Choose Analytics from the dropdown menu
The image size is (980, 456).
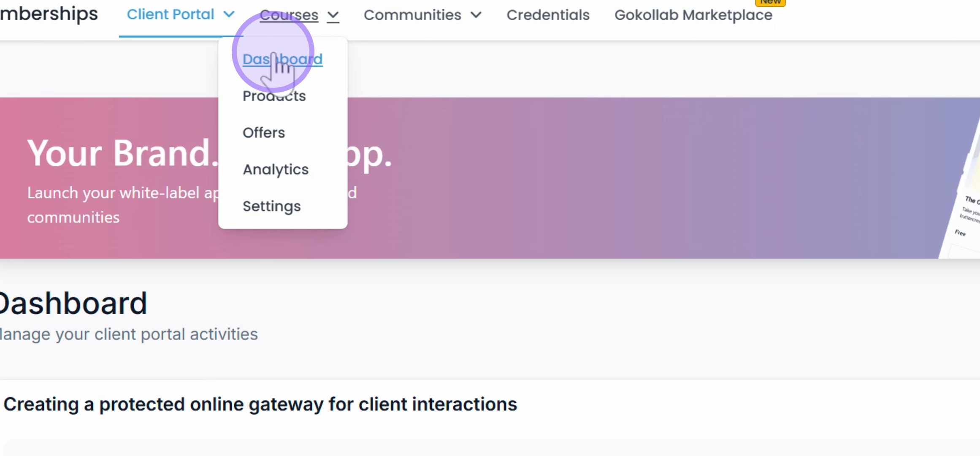(x=276, y=169)
